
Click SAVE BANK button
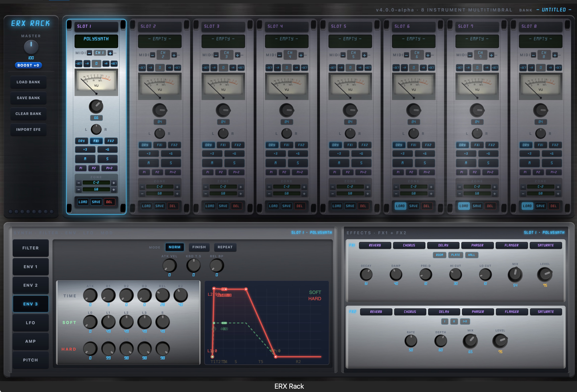click(28, 98)
